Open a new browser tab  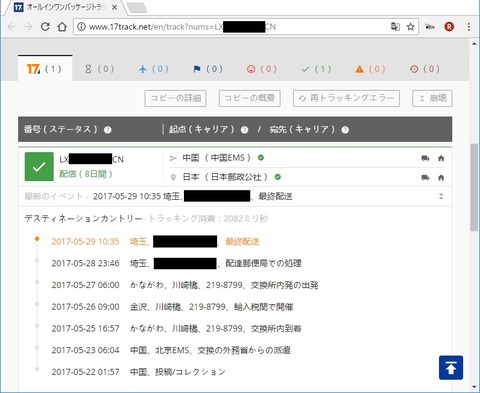137,8
